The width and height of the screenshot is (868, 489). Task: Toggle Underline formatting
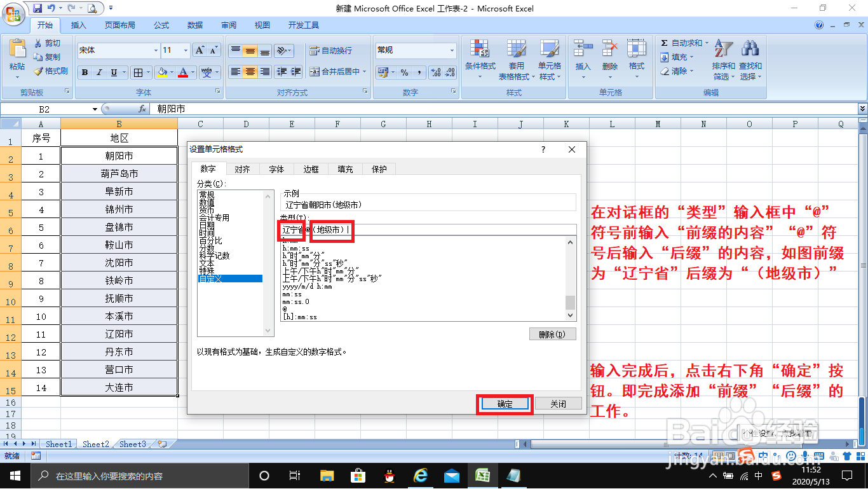point(114,72)
